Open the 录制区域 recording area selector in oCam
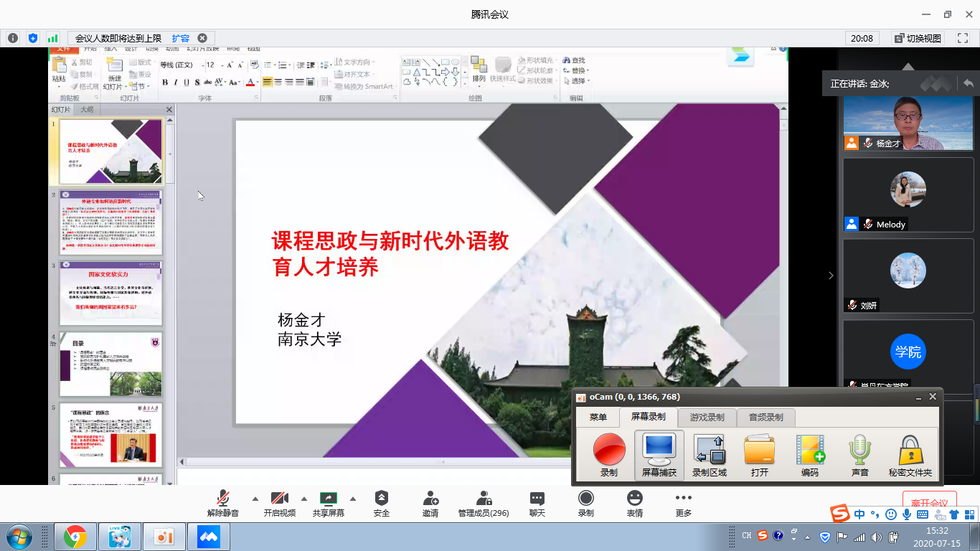980x551 pixels. tap(709, 451)
